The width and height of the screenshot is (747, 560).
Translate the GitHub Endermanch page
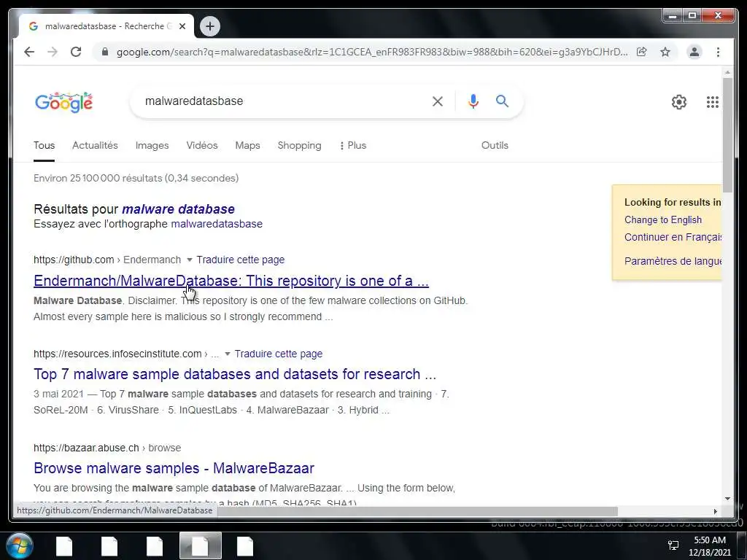(241, 260)
